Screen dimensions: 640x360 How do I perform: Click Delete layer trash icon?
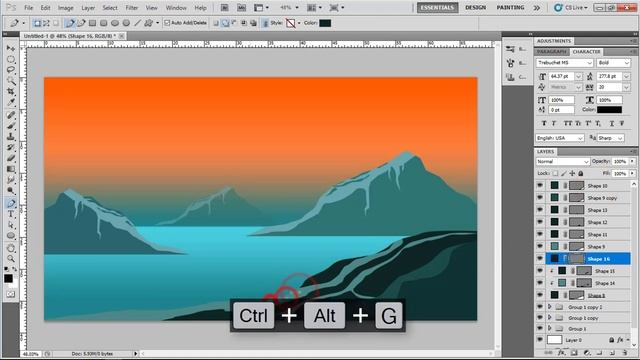(x=625, y=353)
